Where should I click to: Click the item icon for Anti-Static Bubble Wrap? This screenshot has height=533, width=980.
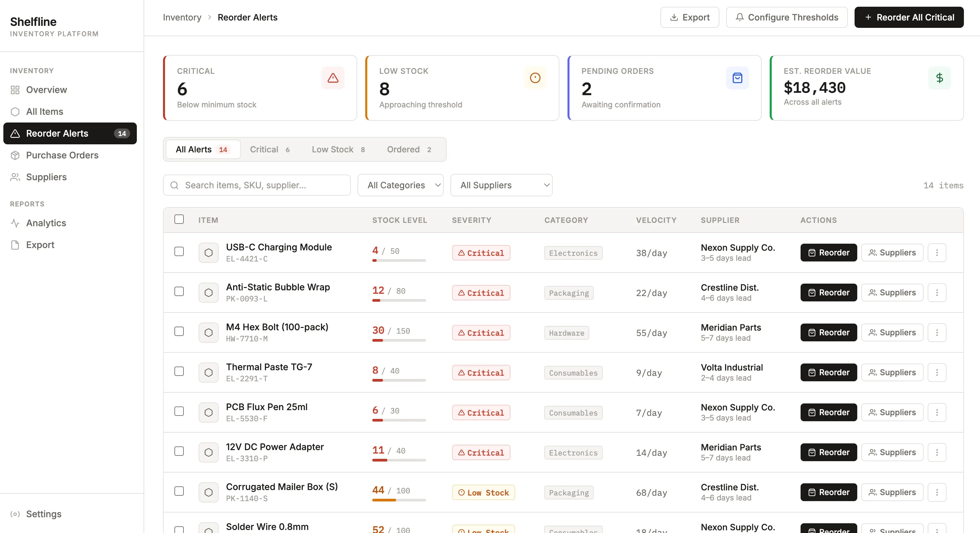coord(209,293)
